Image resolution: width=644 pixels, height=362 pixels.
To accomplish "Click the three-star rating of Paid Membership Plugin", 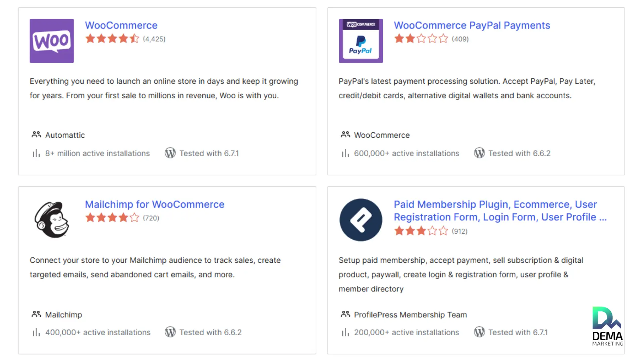I will click(421, 231).
